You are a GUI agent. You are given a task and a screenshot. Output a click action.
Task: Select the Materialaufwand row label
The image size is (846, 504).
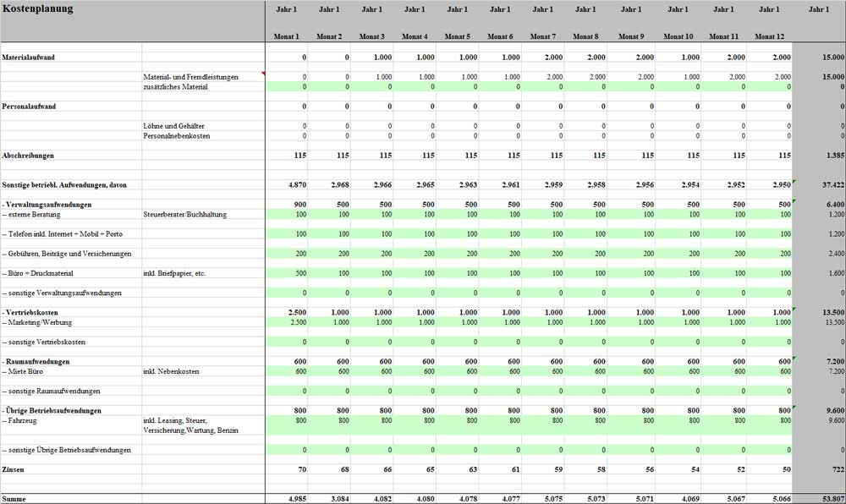pos(29,58)
